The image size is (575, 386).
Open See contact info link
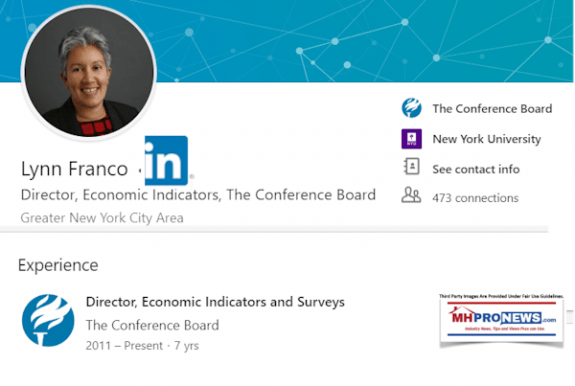point(476,169)
